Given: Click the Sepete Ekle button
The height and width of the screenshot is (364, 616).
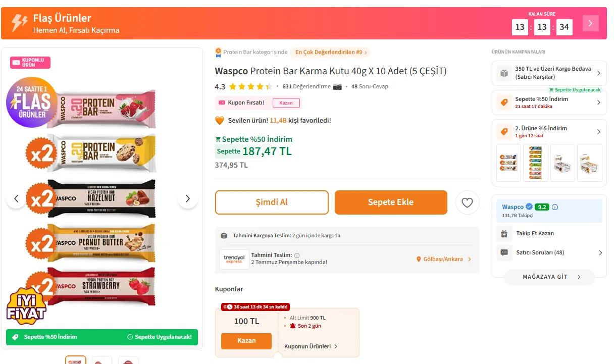Looking at the screenshot, I should 391,202.
